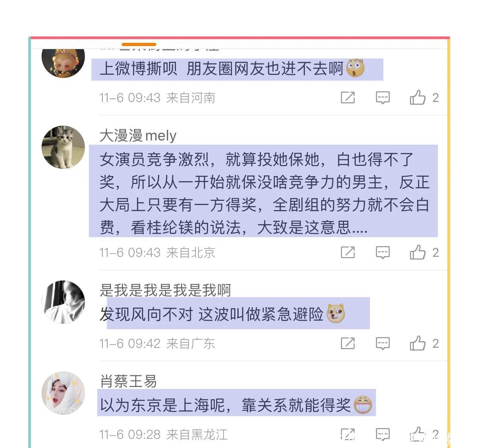The width and height of the screenshot is (477, 448).
Task: Repost the comment from 广东
Action: coord(347,343)
